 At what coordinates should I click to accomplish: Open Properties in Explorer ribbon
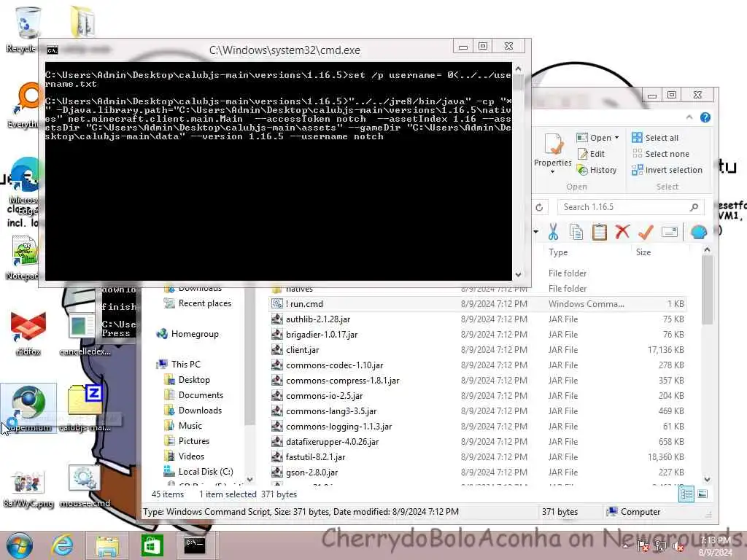click(553, 150)
